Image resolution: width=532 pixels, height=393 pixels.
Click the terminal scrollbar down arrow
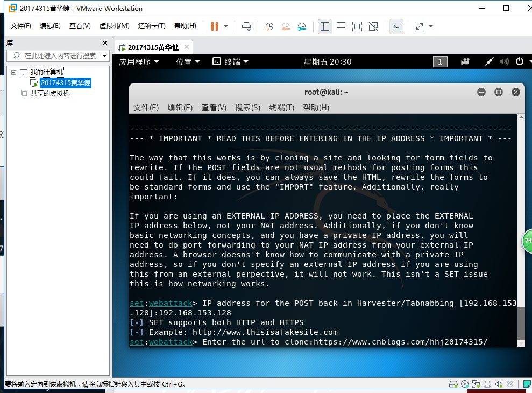tap(521, 344)
